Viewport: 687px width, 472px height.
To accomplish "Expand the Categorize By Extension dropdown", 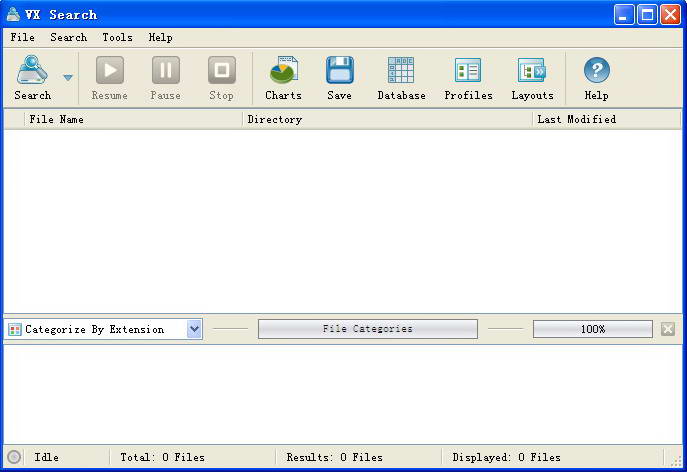I will coord(194,329).
